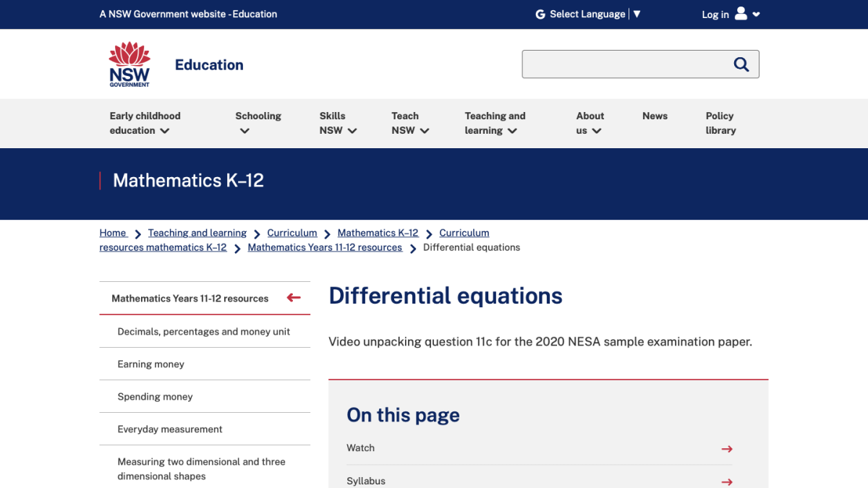Viewport: 868px width, 488px height.
Task: Open the Early childhood education dropdown
Action: coord(165,131)
